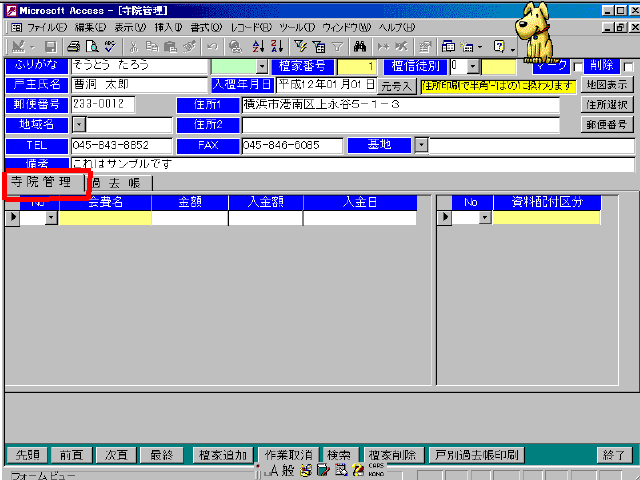The width and height of the screenshot is (640, 480).
Task: Click the Undo icon in the toolbar
Action: tap(212, 46)
